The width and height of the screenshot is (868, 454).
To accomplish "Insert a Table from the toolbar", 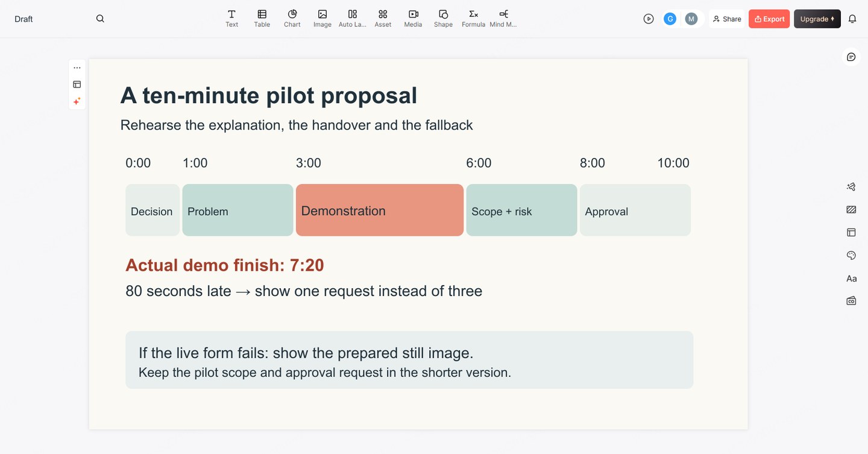I will click(262, 19).
